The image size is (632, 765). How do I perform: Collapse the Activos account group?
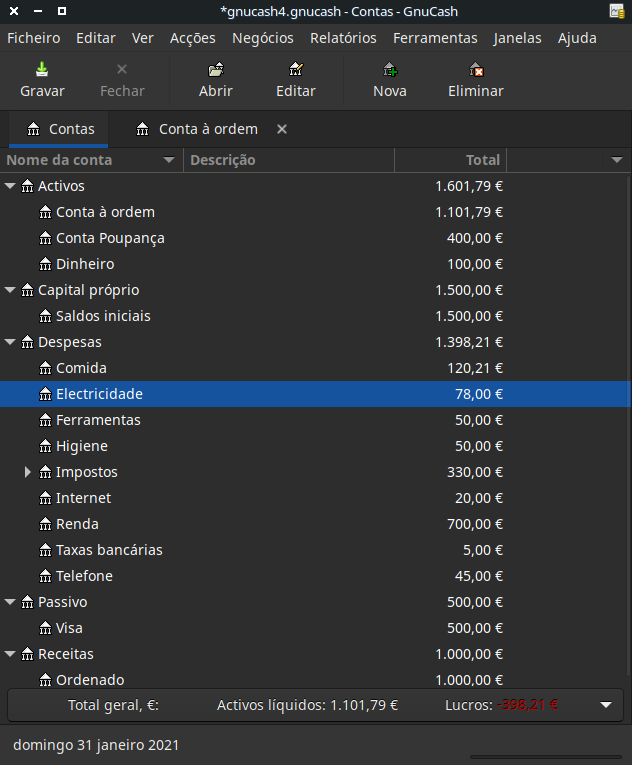click(x=10, y=186)
